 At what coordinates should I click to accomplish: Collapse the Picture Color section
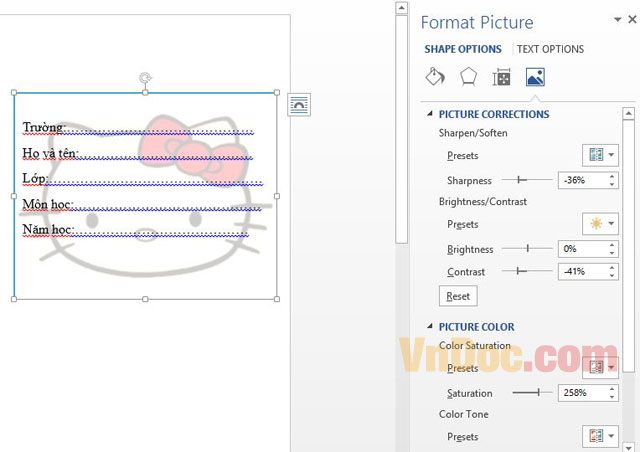click(x=429, y=327)
